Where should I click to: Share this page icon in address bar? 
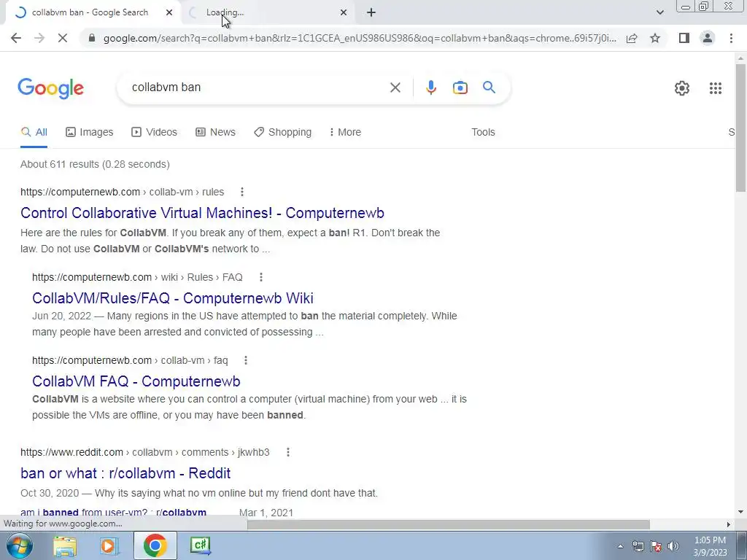tap(632, 38)
